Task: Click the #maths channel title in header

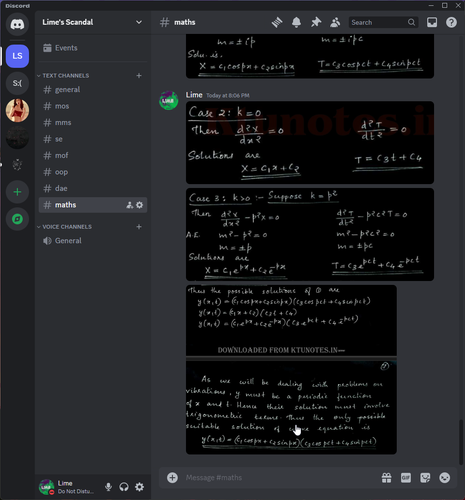Action: (x=184, y=22)
